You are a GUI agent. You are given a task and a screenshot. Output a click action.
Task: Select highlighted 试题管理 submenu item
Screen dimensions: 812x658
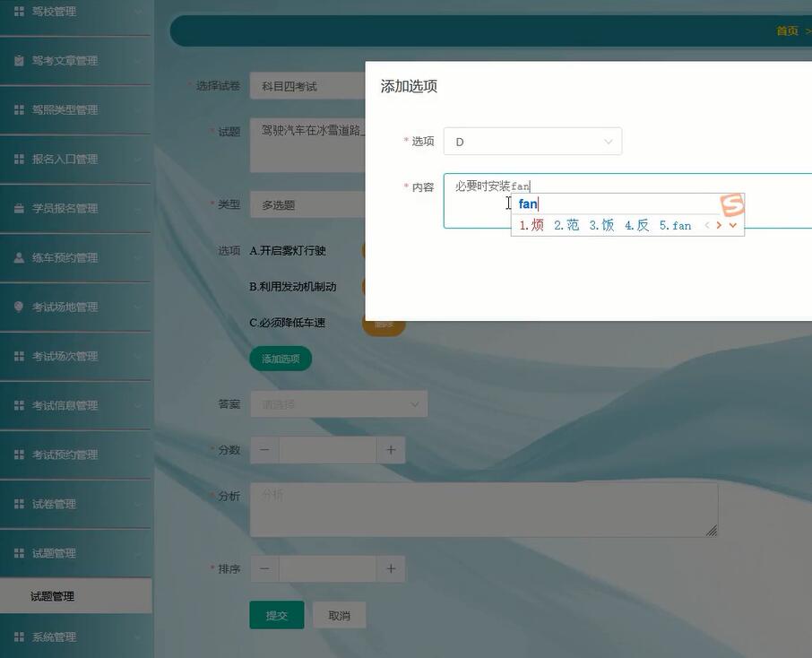click(75, 596)
